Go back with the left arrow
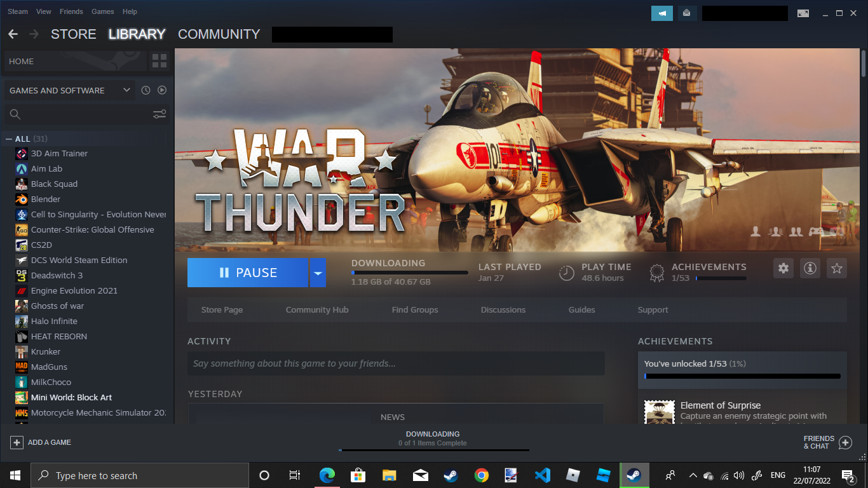This screenshot has height=488, width=868. 13,34
